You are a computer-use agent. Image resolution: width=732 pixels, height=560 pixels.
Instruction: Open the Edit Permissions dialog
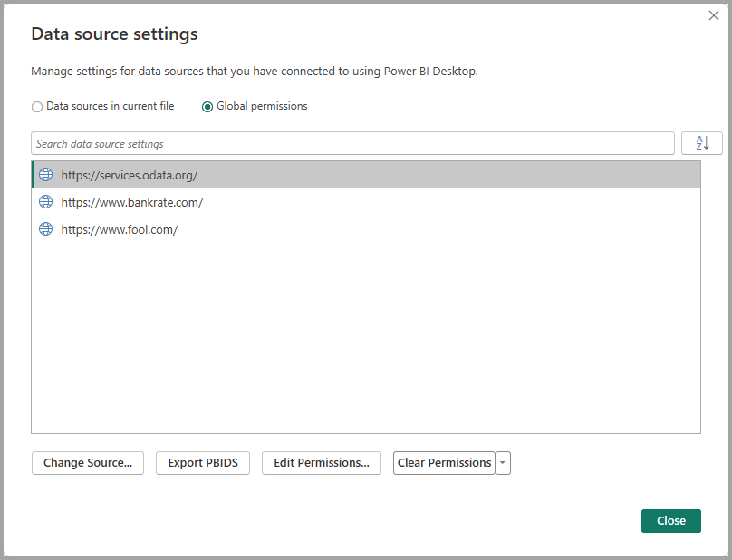click(x=321, y=462)
